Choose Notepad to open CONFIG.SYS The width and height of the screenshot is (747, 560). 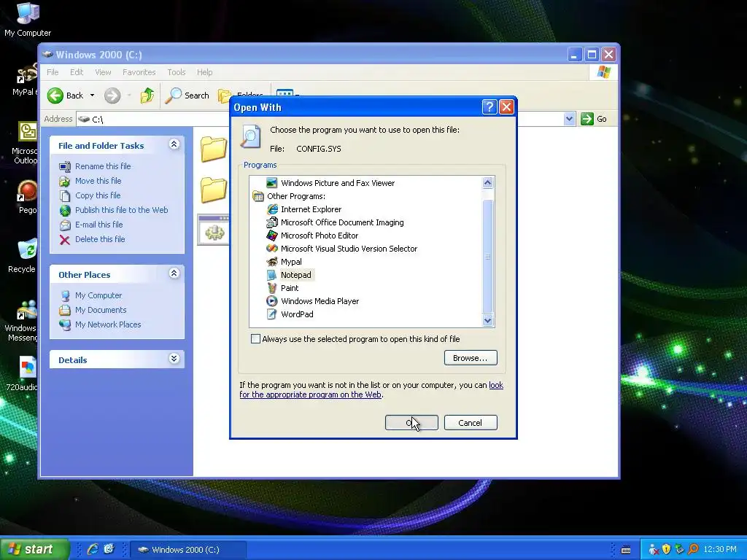[289, 275]
